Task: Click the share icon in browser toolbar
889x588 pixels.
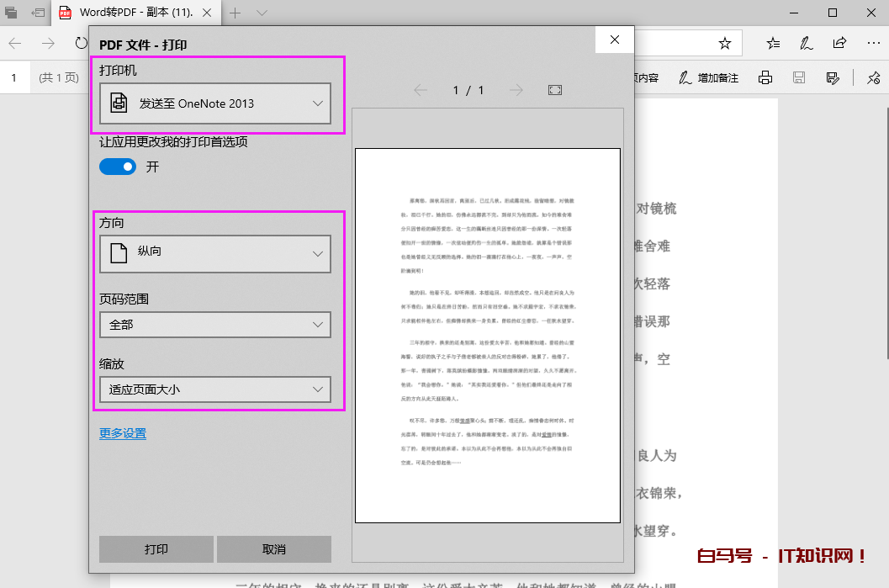Action: (839, 43)
